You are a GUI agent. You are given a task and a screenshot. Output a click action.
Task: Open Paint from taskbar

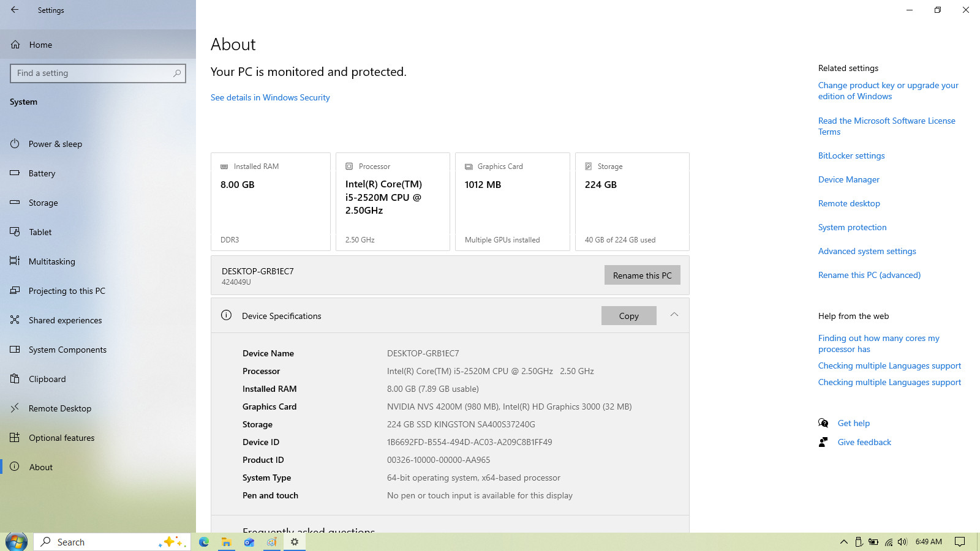point(271,542)
